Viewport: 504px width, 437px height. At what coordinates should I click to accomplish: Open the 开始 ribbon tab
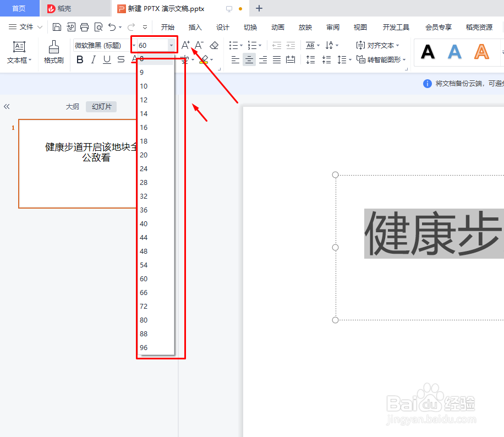coord(167,28)
